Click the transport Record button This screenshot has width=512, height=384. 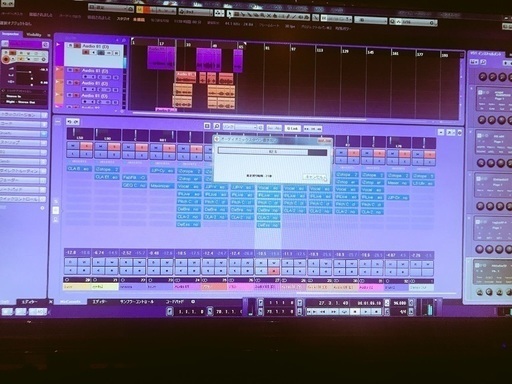coord(376,312)
